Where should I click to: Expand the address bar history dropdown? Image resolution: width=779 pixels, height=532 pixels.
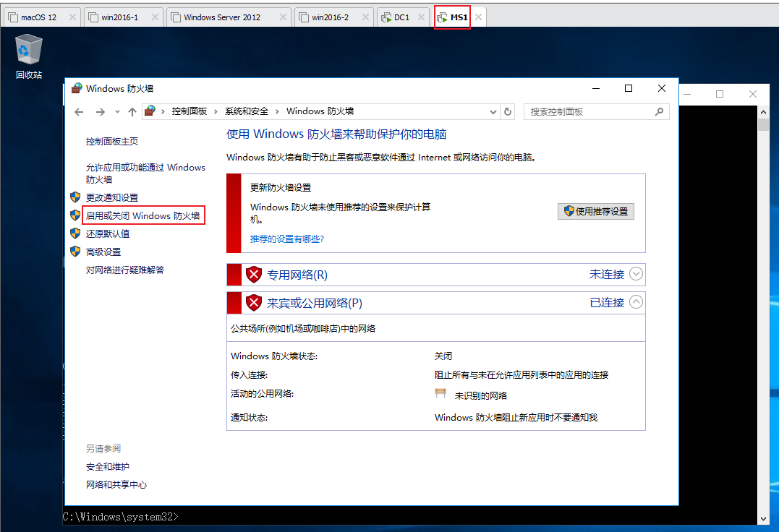tap(493, 111)
